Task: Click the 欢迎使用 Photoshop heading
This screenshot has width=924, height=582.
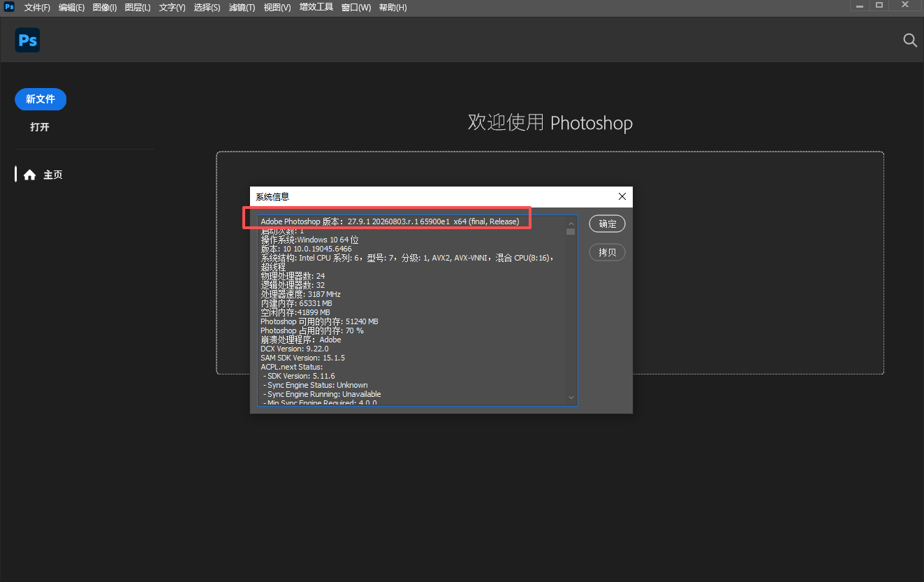Action: (x=550, y=123)
